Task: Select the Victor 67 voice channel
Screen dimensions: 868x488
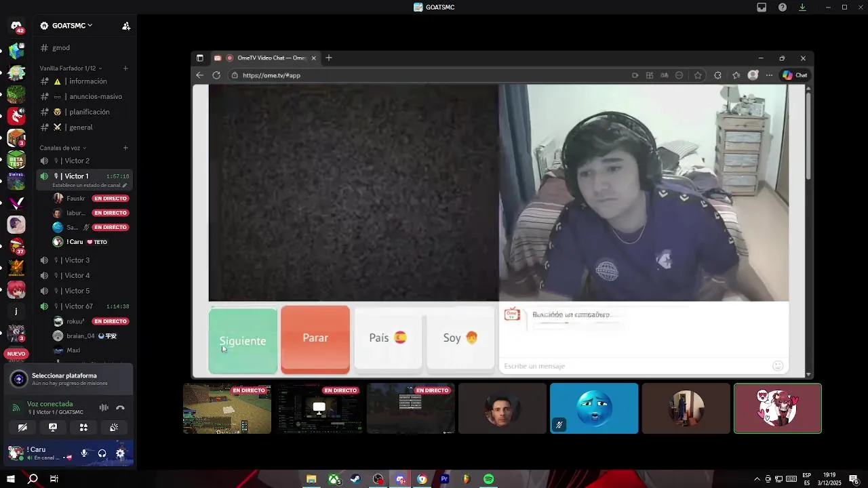Action: [84, 306]
